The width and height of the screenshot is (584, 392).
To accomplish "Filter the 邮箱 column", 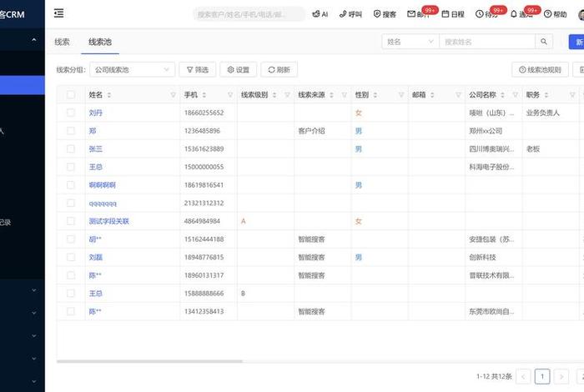I will click(458, 95).
